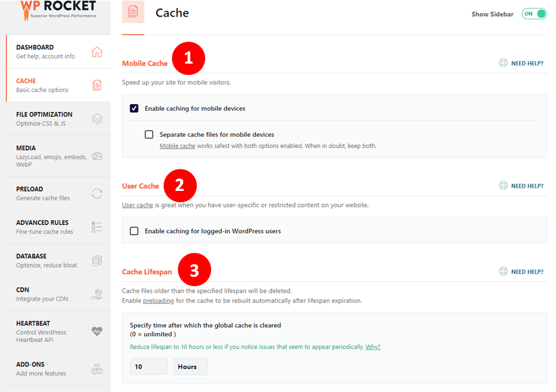Click the Advanced Rules list icon
Screen dimensions: 556x392
coord(97,227)
